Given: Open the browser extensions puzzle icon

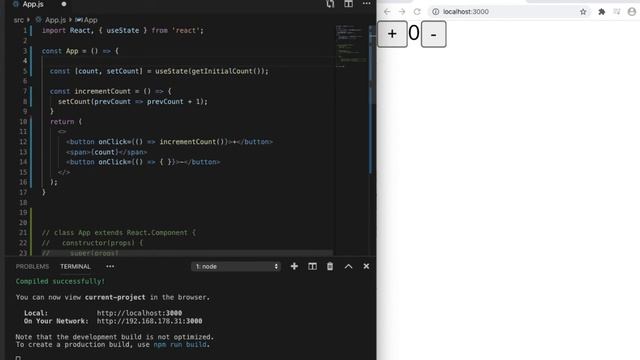Looking at the screenshot, I should coord(601,12).
